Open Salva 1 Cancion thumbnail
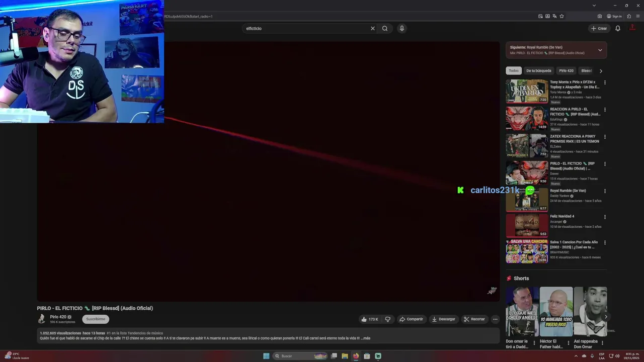This screenshot has height=362, width=644. pos(527,251)
